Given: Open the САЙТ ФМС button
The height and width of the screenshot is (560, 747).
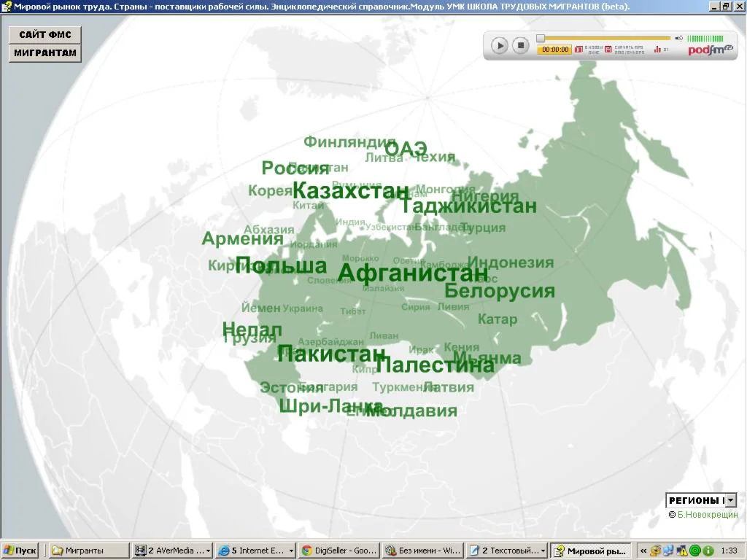Looking at the screenshot, I should tap(45, 35).
